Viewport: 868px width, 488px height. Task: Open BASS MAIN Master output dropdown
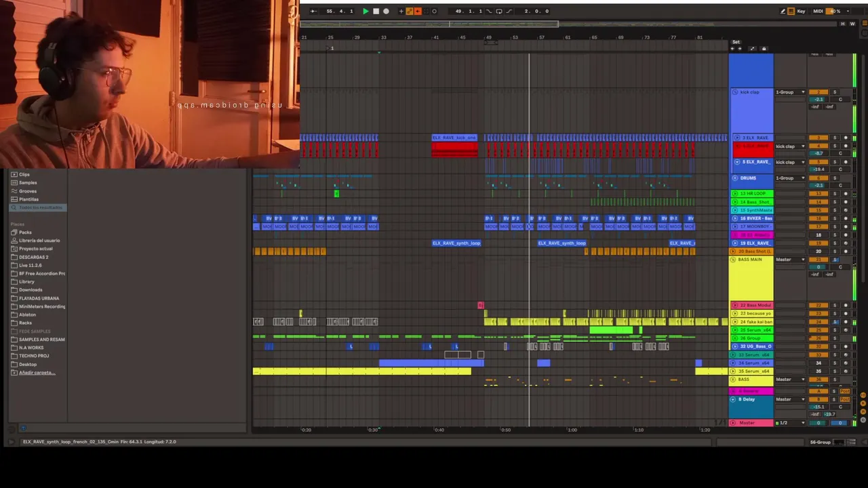790,260
